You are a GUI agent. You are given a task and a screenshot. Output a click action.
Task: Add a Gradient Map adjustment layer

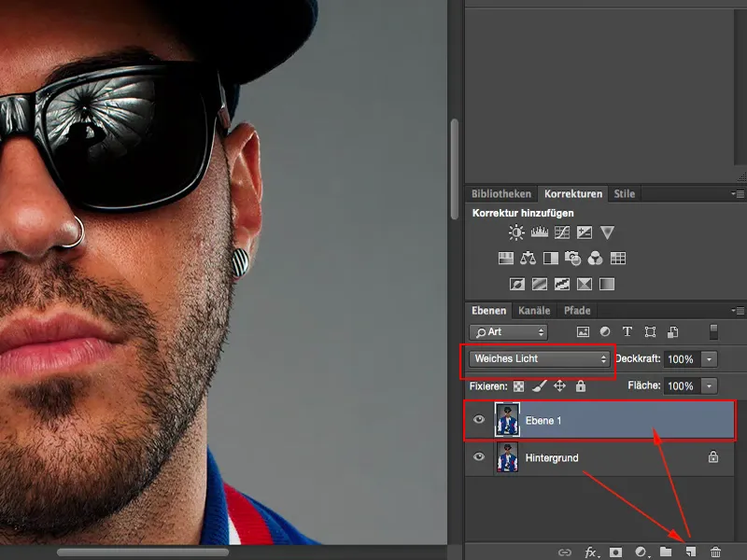pos(606,285)
